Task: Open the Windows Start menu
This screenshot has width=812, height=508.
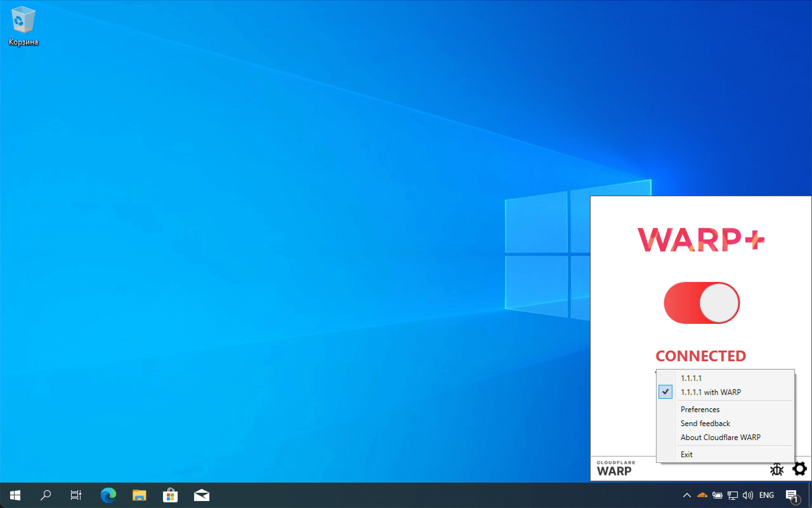Action: (15, 495)
